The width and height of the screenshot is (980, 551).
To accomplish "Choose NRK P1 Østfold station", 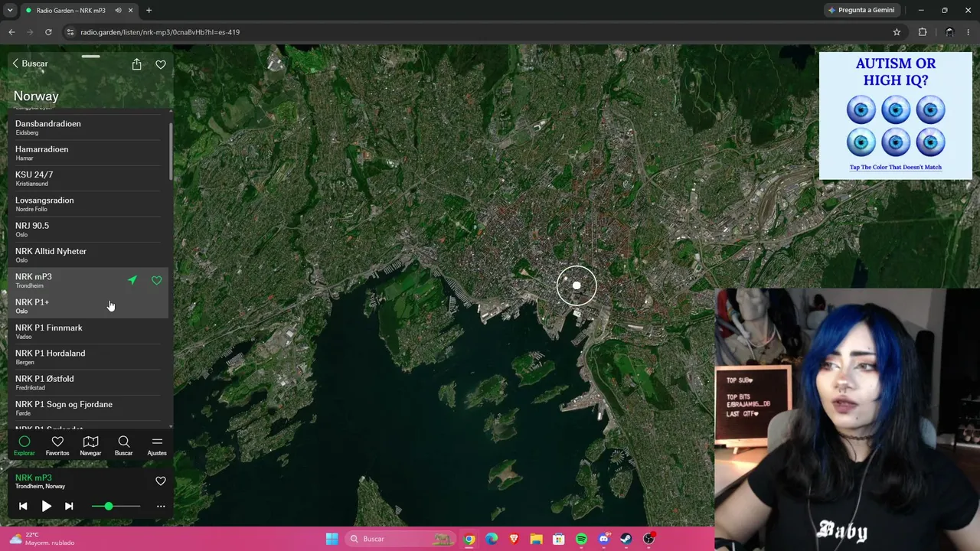I will tap(88, 383).
